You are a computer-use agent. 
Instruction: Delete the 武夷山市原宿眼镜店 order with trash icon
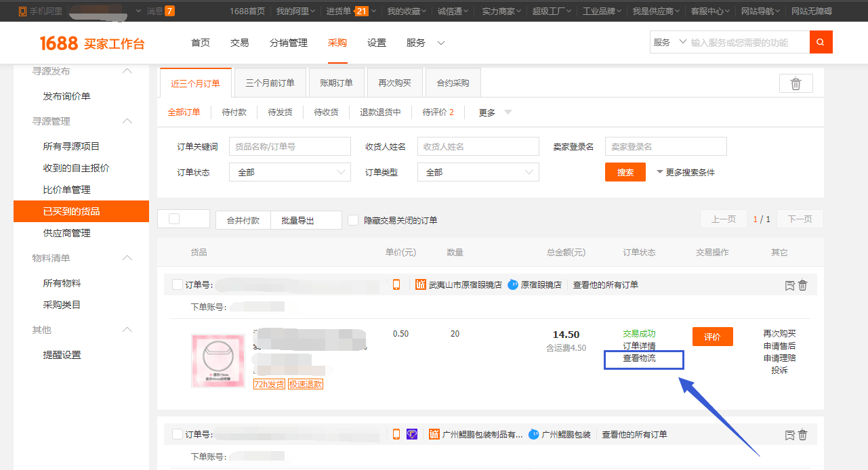(803, 285)
